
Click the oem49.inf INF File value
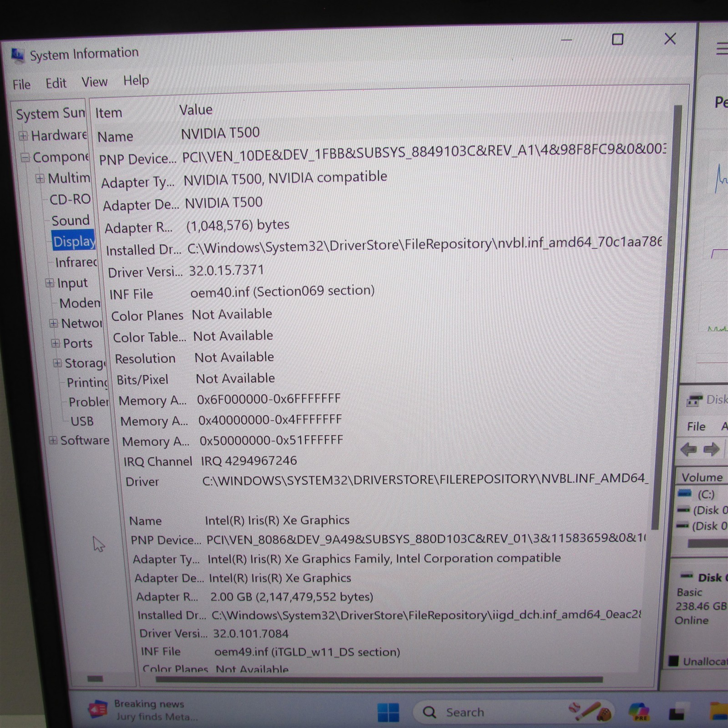tap(307, 652)
